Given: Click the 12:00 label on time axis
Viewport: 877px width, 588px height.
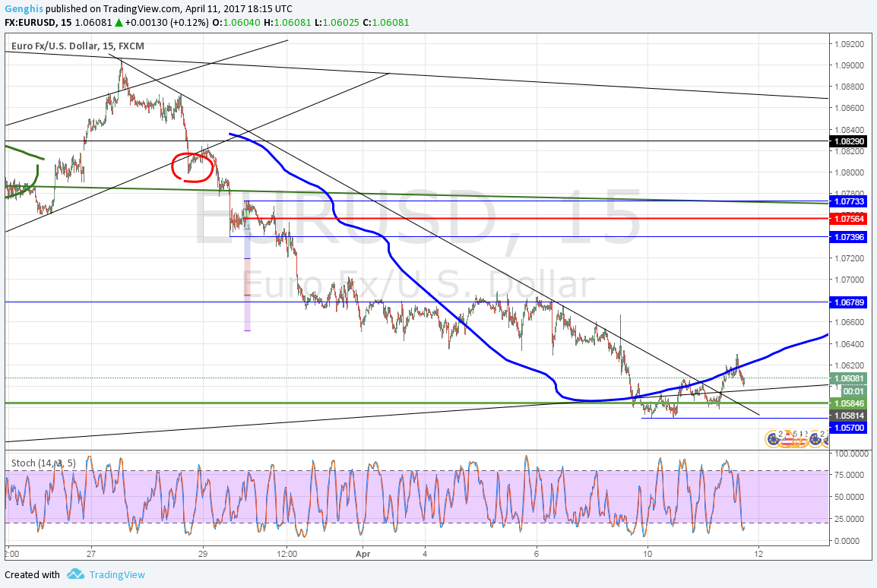Looking at the screenshot, I should (x=287, y=554).
